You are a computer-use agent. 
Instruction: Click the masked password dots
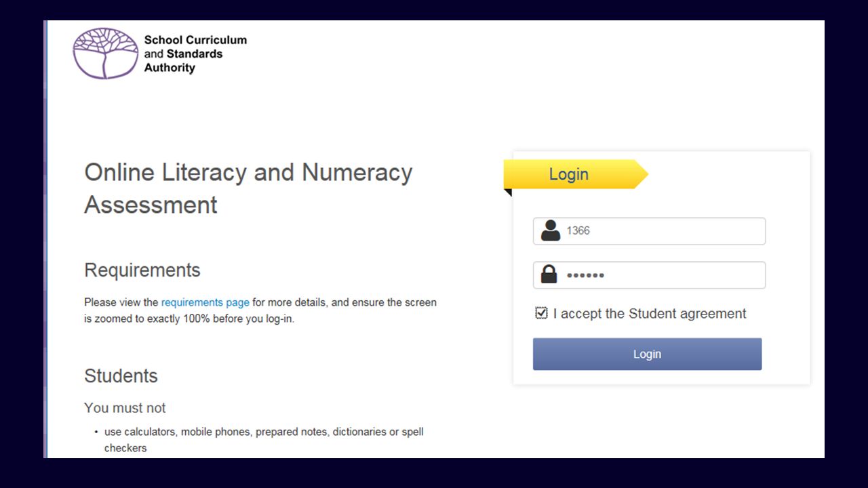click(585, 275)
